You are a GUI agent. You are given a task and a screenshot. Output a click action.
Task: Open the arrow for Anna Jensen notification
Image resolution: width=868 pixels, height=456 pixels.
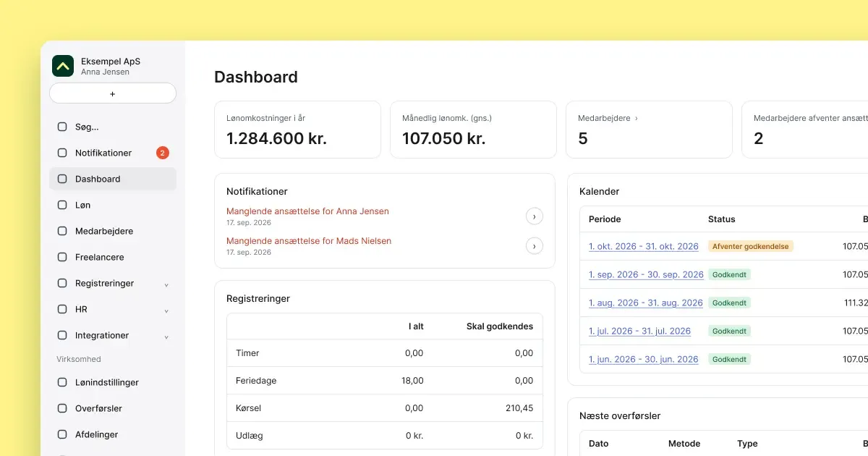pos(534,216)
